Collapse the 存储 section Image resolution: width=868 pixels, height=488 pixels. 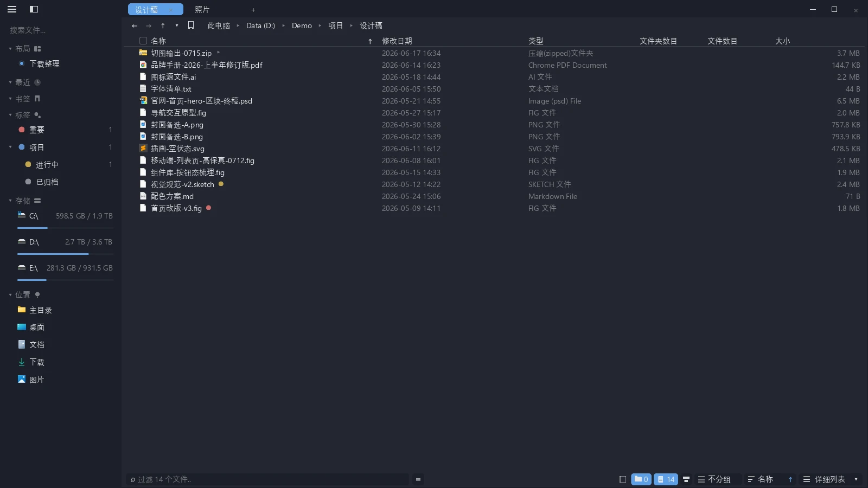[10, 201]
